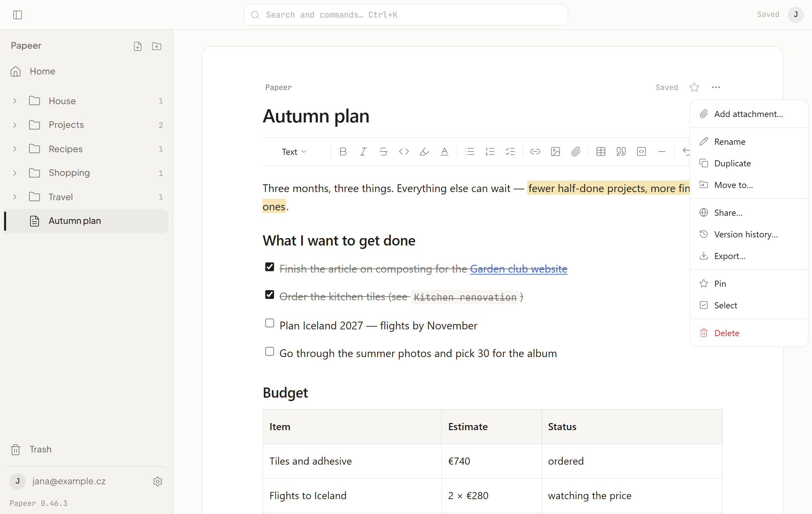Toggle inline code formatting
The image size is (812, 514).
coord(404,151)
